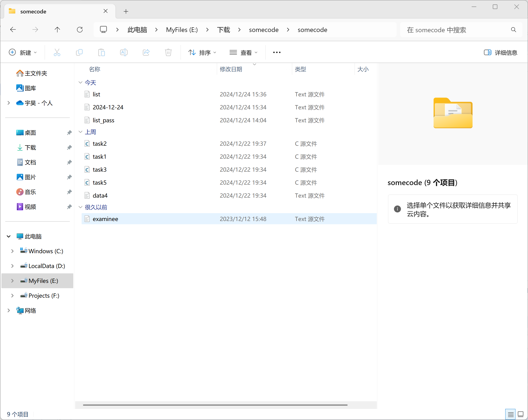Switch to large thumbnails view in status bar
The image size is (528, 420).
[x=521, y=414]
